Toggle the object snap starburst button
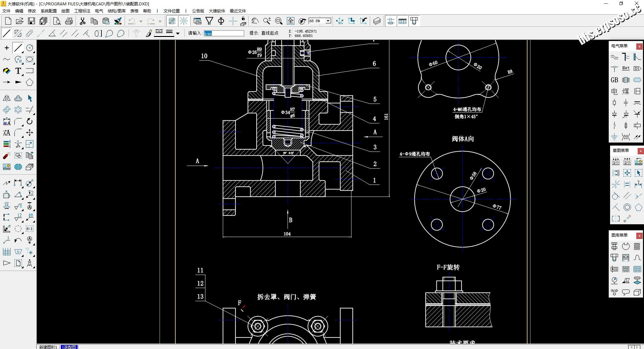This screenshot has height=349, width=644. 184,21
